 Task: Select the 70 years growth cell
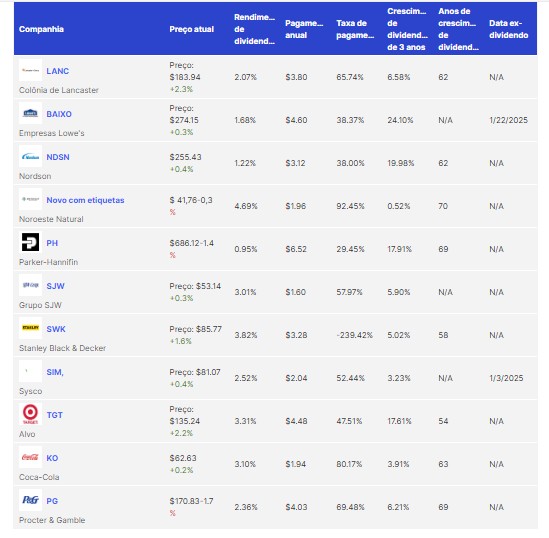click(x=443, y=206)
